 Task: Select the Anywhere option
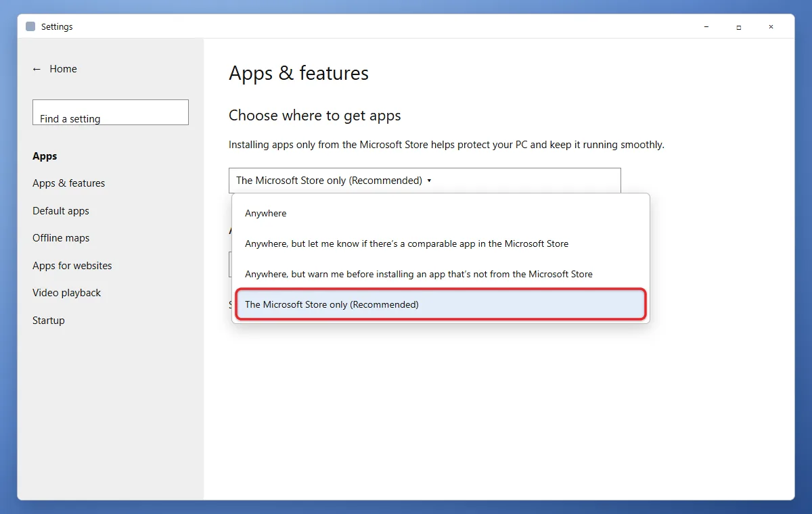click(441, 213)
